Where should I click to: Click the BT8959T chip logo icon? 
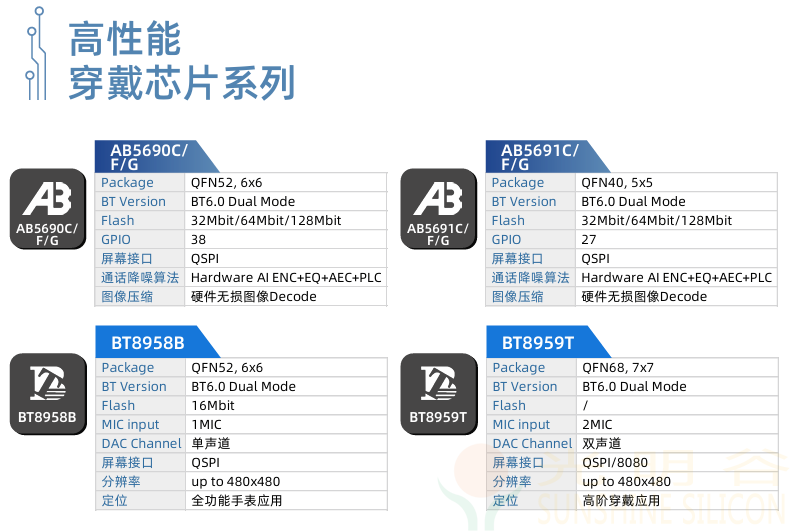click(x=439, y=394)
